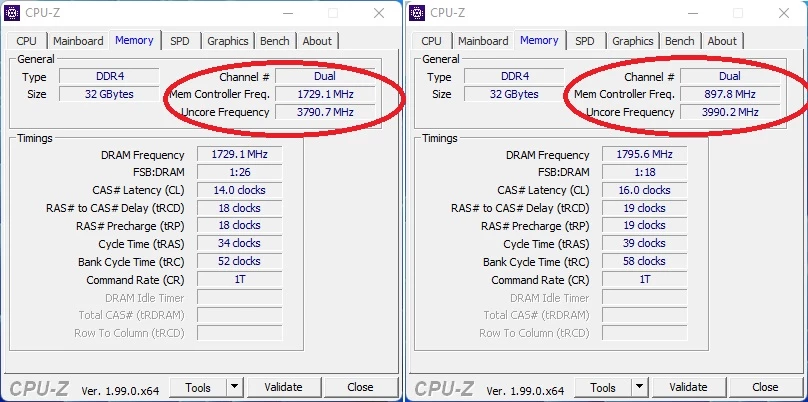This screenshot has height=402, width=808.
Task: Click the 1T Command Rate value in left window
Action: (x=240, y=279)
